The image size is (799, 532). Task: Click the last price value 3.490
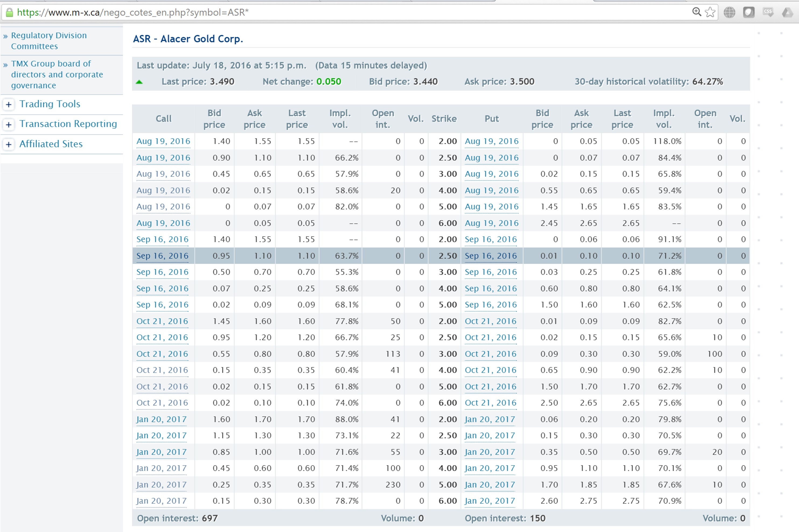222,82
